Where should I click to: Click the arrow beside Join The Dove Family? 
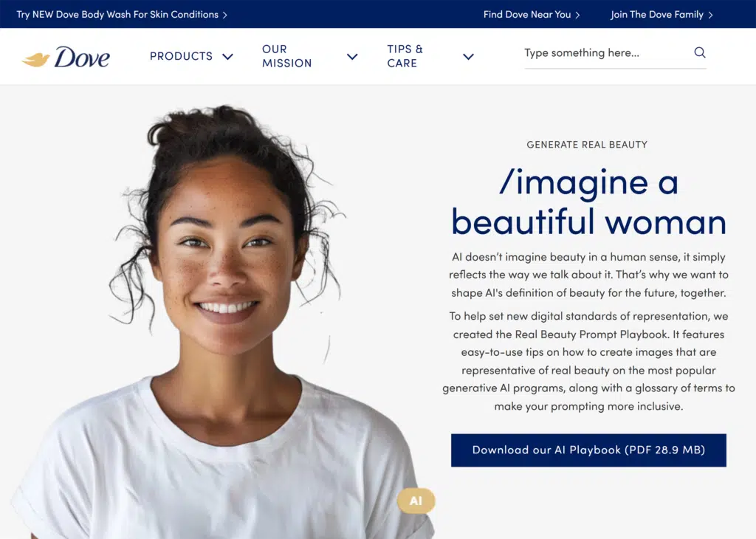pos(710,15)
